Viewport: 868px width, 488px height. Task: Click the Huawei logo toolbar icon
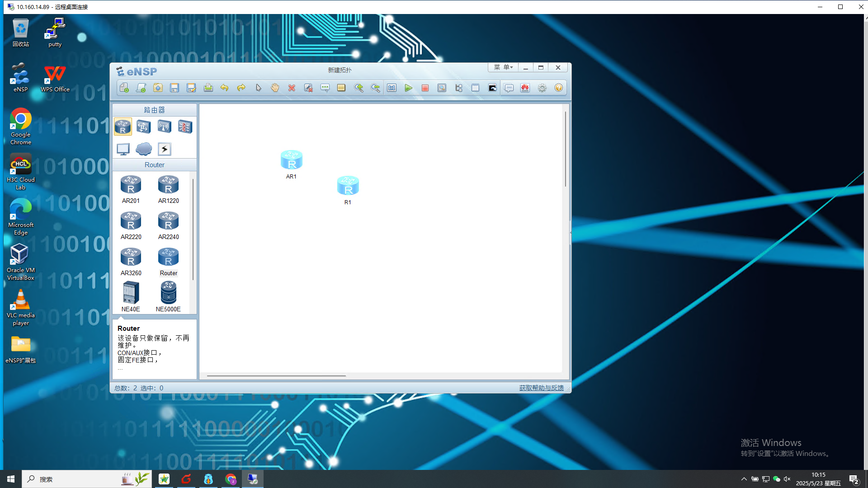[x=525, y=88]
